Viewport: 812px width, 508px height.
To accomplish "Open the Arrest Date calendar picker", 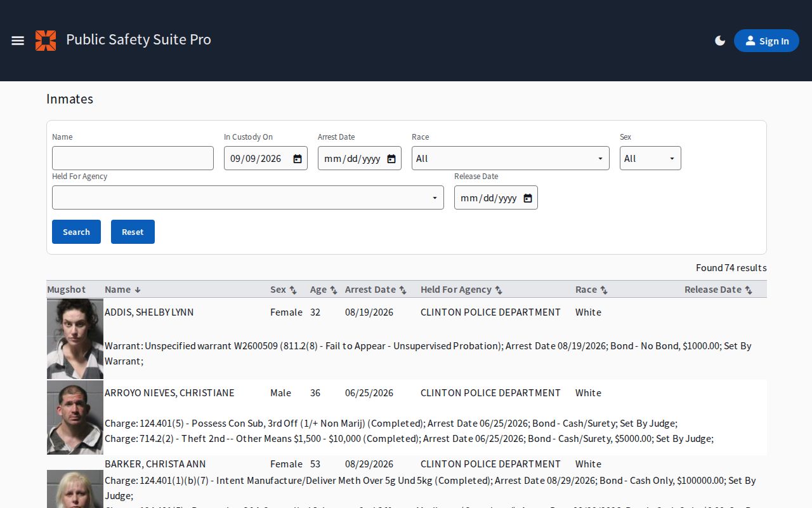I will 391,159.
